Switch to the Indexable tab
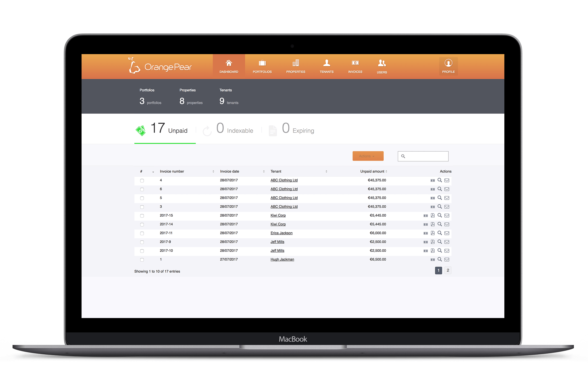588x392 pixels. tap(229, 129)
